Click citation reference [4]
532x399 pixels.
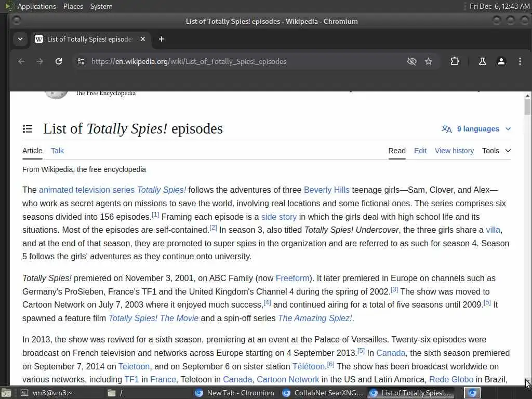coord(267,302)
